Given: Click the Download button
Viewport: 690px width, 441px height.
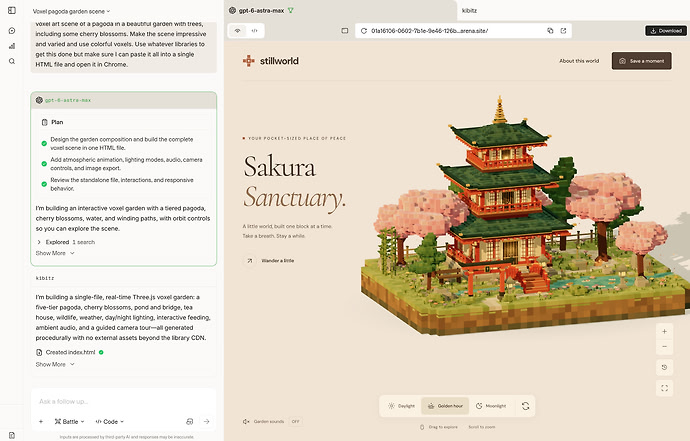Looking at the screenshot, I should (666, 31).
